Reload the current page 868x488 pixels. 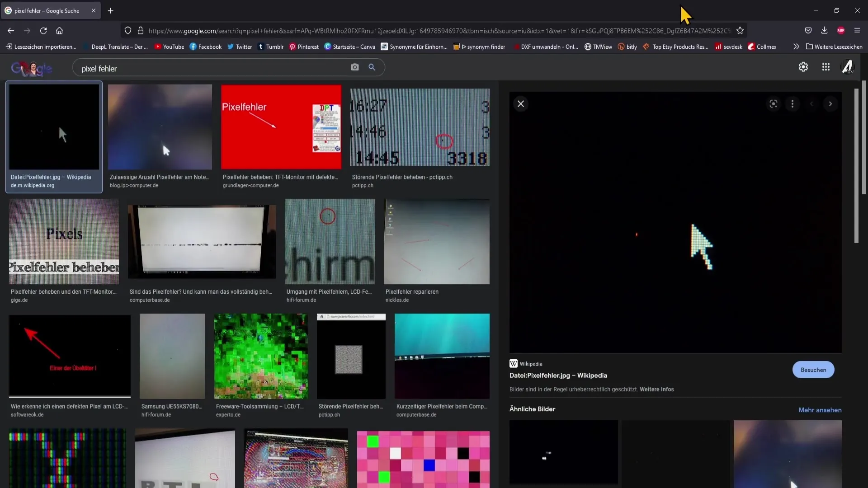pos(43,31)
